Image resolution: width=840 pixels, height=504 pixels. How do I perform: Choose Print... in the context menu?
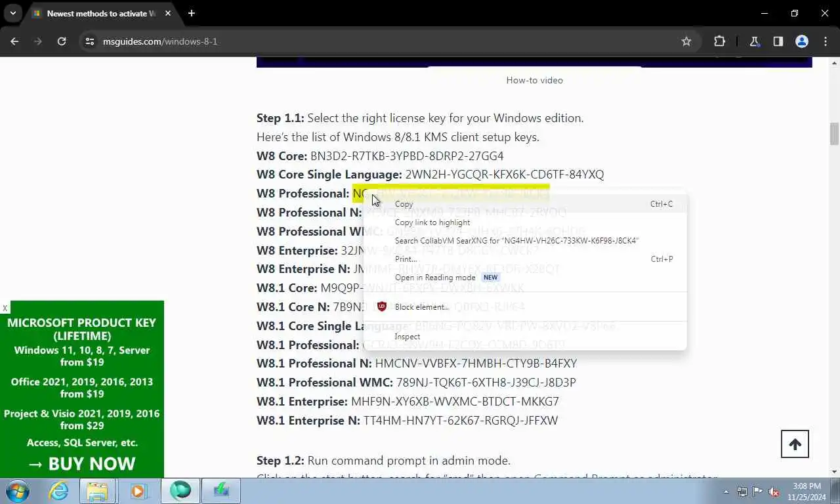click(524, 259)
